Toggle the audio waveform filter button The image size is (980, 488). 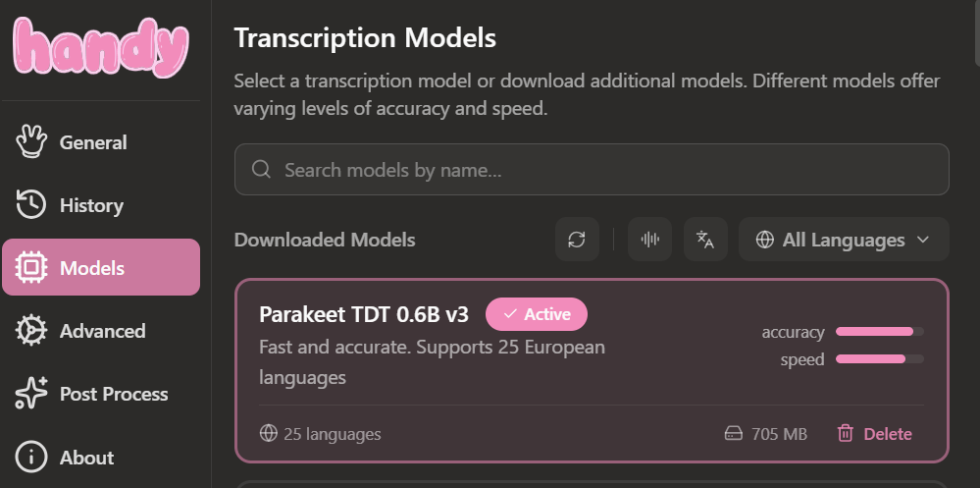(x=650, y=239)
